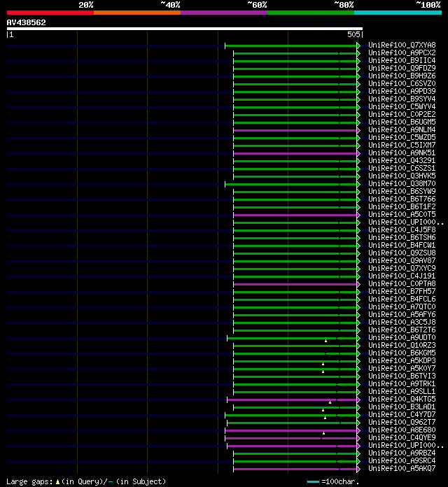448x487 pixels.
Task: Select the UniRef100_B4FCL6 label
Action: pyautogui.click(x=402, y=299)
